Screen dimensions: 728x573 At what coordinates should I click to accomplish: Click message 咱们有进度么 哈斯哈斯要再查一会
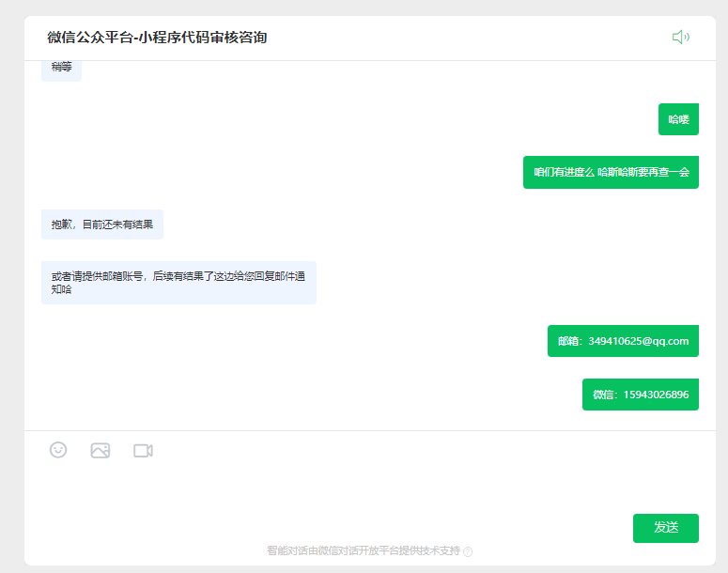click(x=611, y=172)
